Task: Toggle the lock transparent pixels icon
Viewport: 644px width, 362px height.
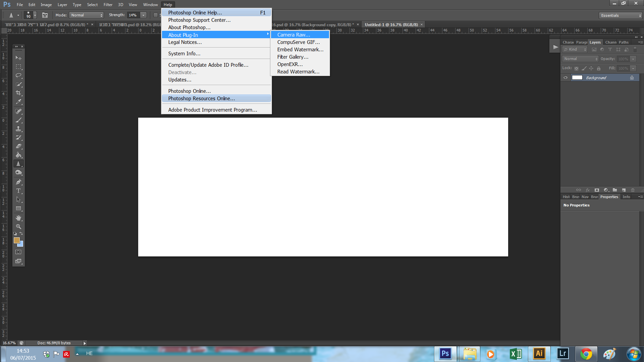Action: (576, 68)
